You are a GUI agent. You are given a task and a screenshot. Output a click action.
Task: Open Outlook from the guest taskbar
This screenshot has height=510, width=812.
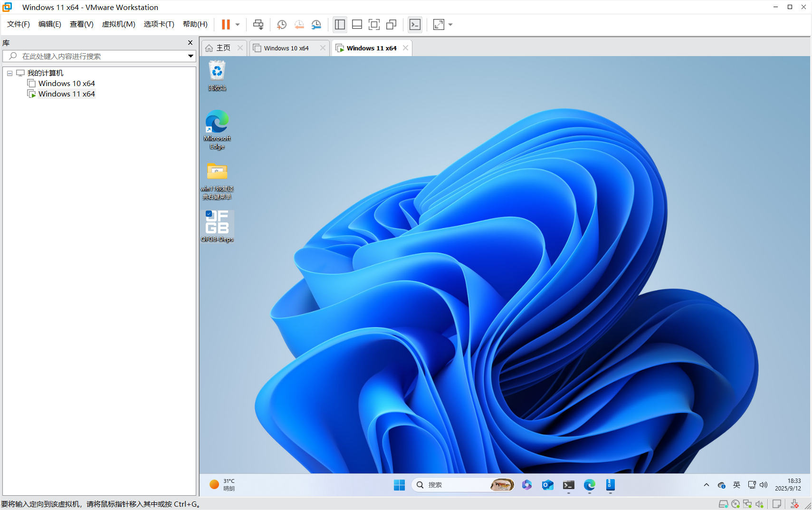tap(547, 485)
